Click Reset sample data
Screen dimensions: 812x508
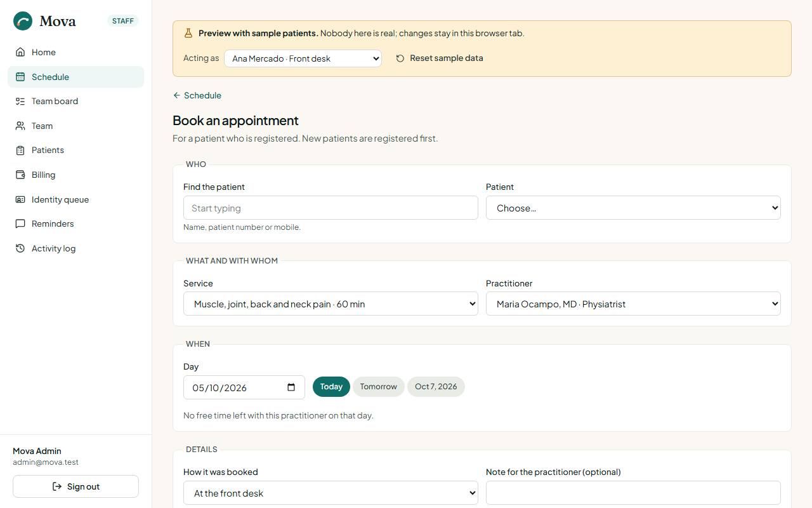tap(440, 58)
